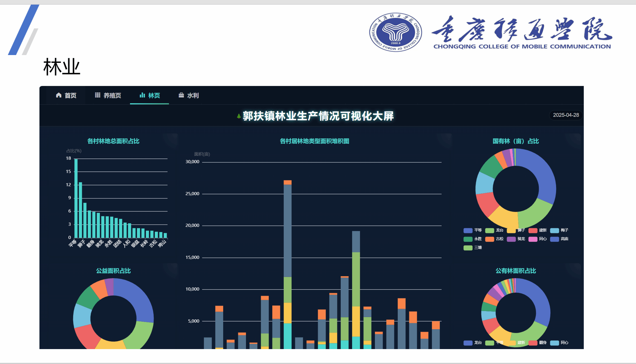Click the 各村居林地类型面积堆积图 chart title
Image resolution: width=636 pixels, height=364 pixels.
click(x=314, y=141)
